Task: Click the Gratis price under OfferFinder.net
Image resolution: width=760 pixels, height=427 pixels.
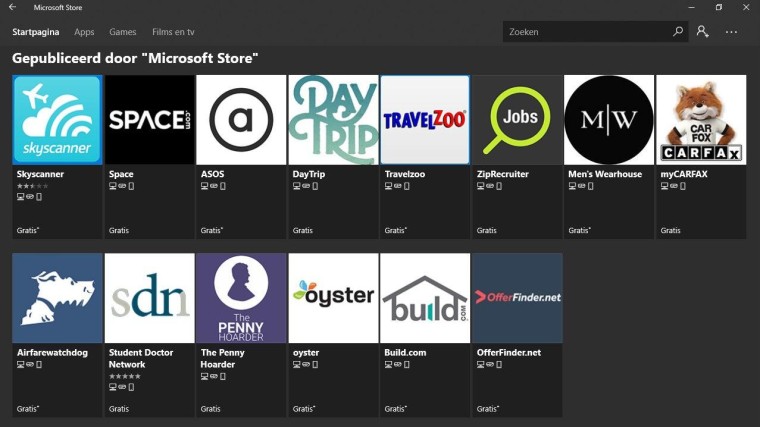Action: [x=487, y=409]
